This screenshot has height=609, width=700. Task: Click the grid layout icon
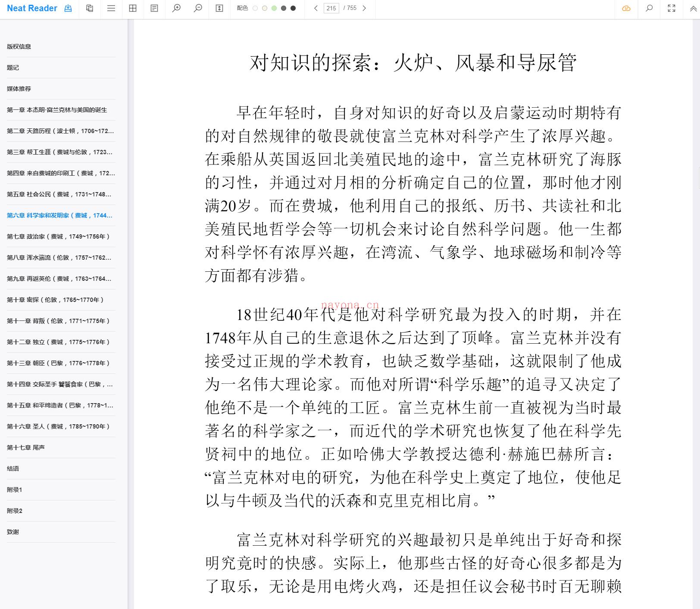[x=133, y=8]
